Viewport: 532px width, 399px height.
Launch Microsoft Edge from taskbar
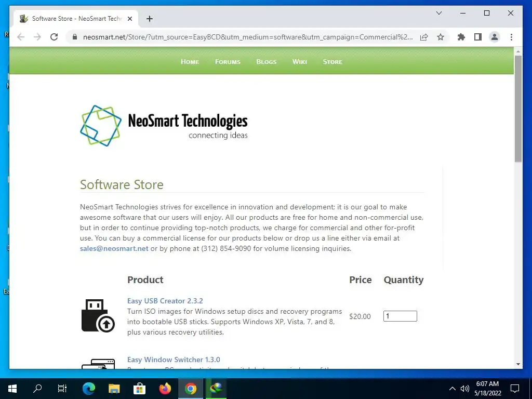[89, 389]
